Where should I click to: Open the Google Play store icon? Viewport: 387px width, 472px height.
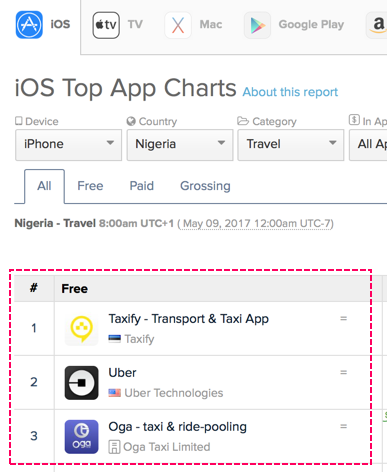point(257,25)
